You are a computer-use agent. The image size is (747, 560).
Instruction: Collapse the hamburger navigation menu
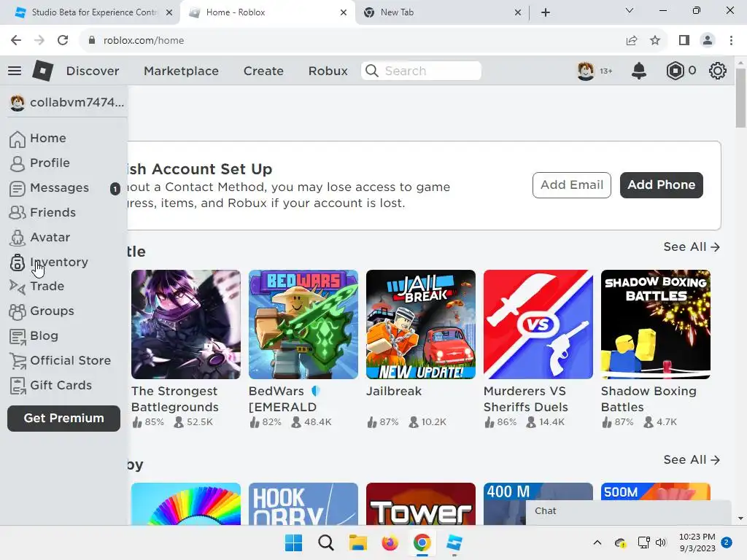15,71
